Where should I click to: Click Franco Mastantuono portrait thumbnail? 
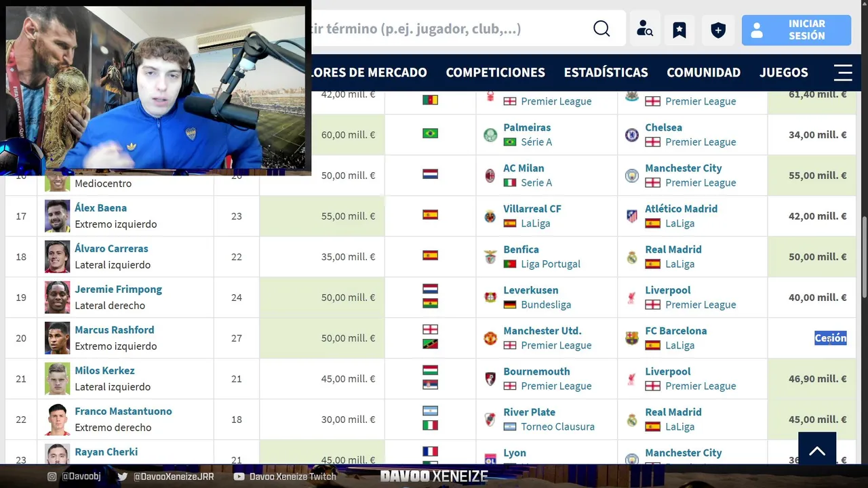click(58, 420)
